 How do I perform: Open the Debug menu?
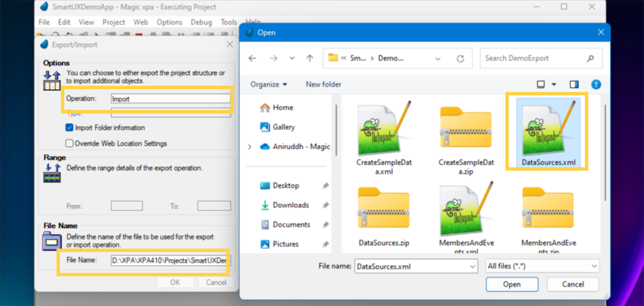(x=201, y=22)
